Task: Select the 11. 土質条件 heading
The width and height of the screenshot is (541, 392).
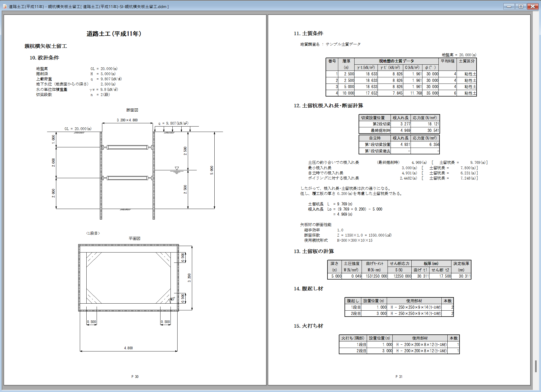Action: click(308, 34)
